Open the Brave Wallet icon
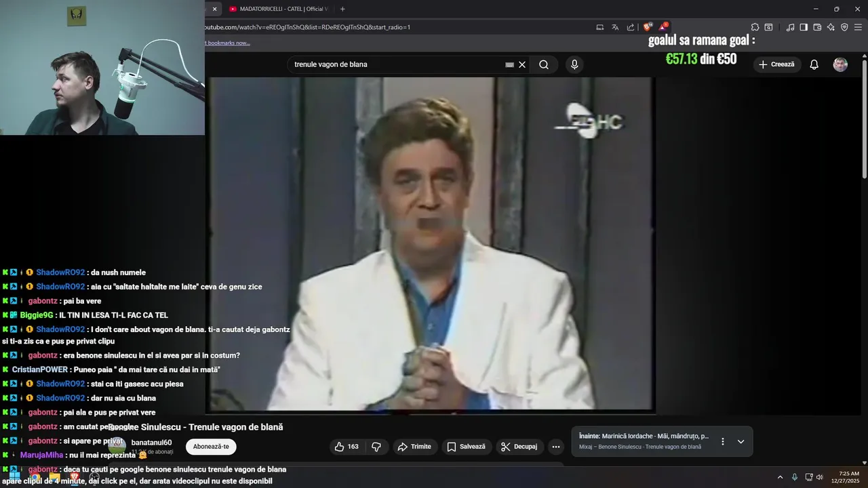Image resolution: width=868 pixels, height=488 pixels. coord(817,27)
